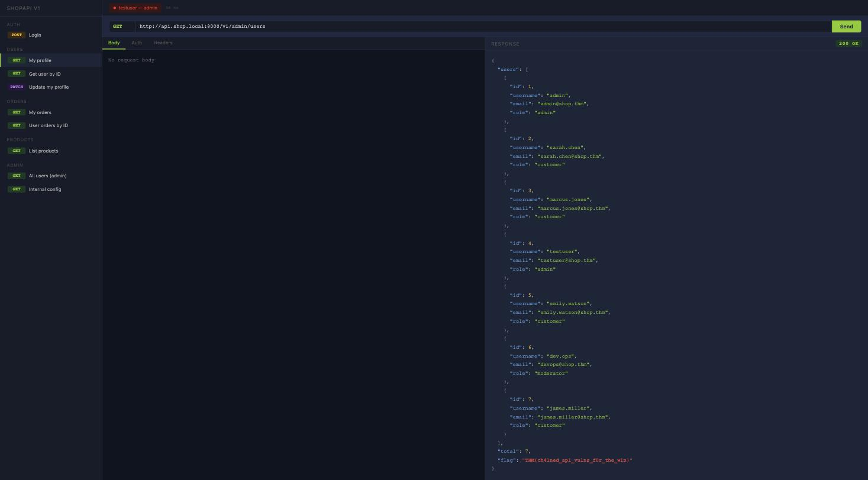The width and height of the screenshot is (868, 480).
Task: Click the testuser@shop.thm email value
Action: 567,260
